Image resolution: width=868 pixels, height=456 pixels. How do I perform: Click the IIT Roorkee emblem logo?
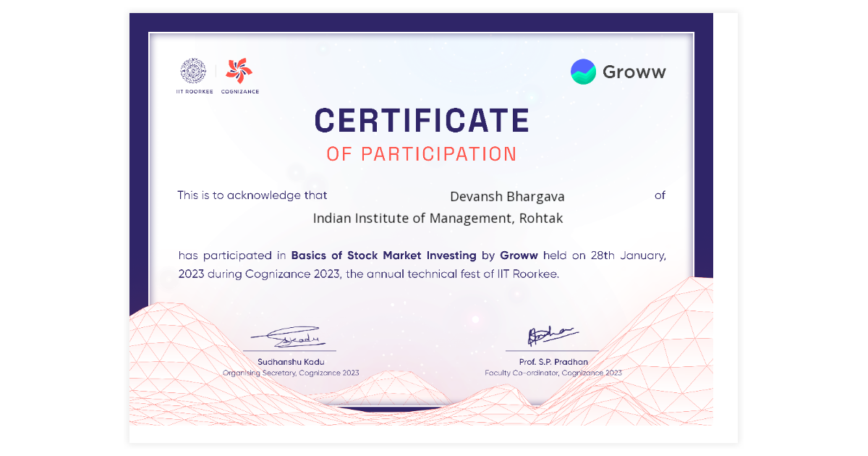point(193,72)
